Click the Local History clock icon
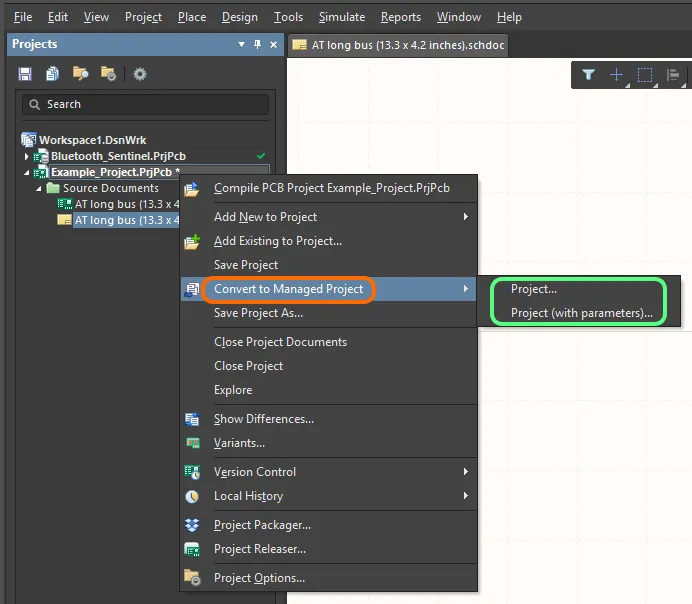Image resolution: width=692 pixels, height=604 pixels. click(192, 496)
